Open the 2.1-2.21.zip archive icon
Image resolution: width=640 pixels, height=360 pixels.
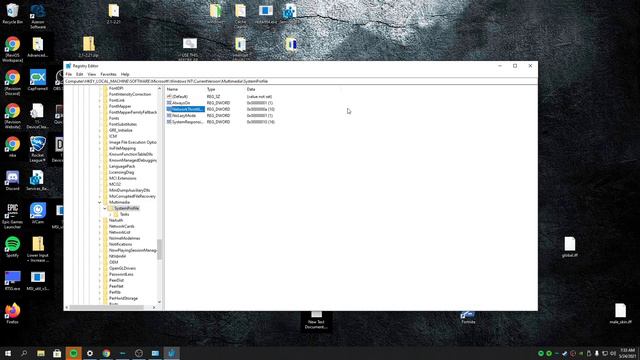pos(88,47)
